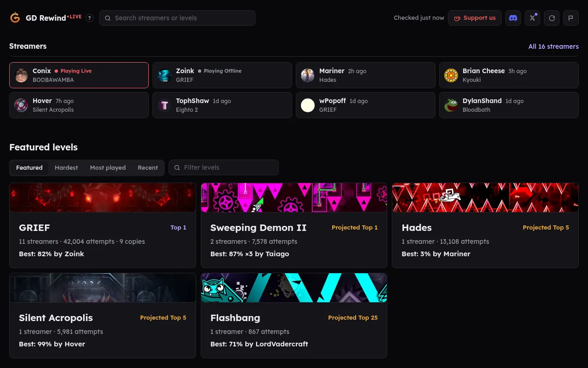The height and width of the screenshot is (368, 588).
Task: Click the "Checked just now" status text
Action: tap(419, 18)
